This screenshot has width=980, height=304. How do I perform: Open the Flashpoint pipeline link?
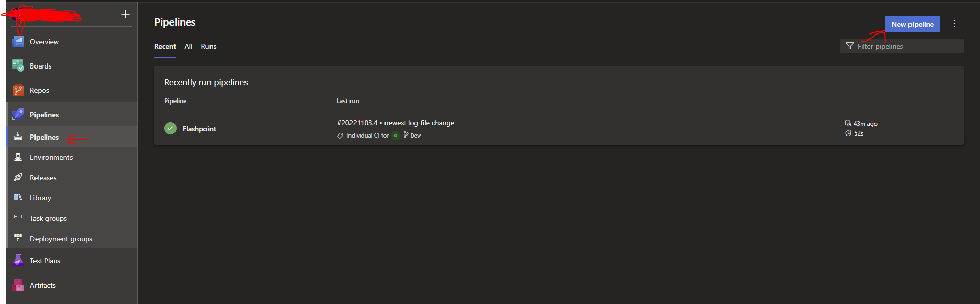[199, 129]
